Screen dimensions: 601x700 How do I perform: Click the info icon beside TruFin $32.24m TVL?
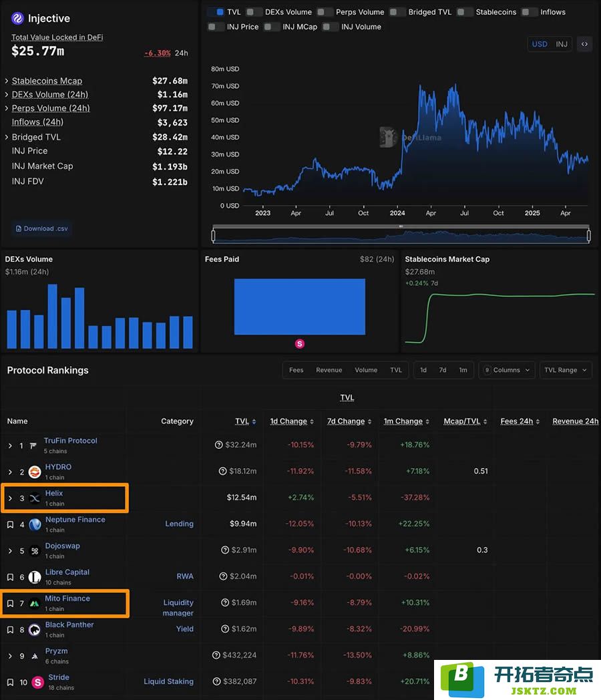[x=218, y=445]
